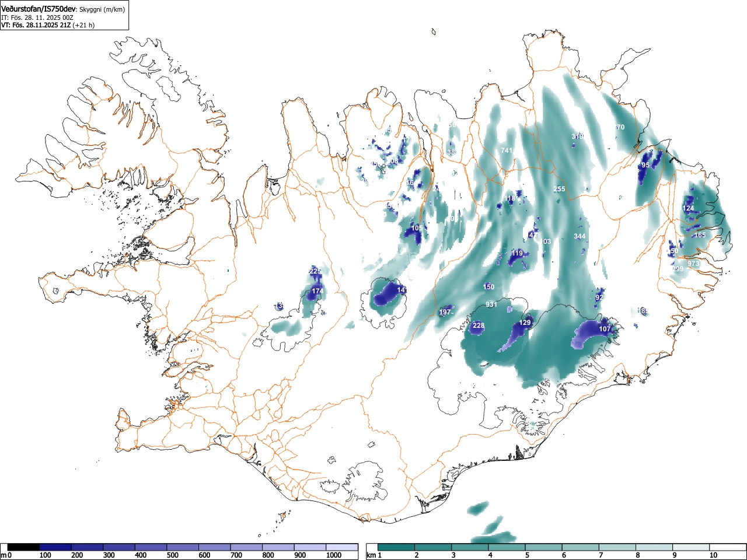747x560 pixels.
Task: Select the 2–3 km legend swatch
Action: tap(434, 547)
